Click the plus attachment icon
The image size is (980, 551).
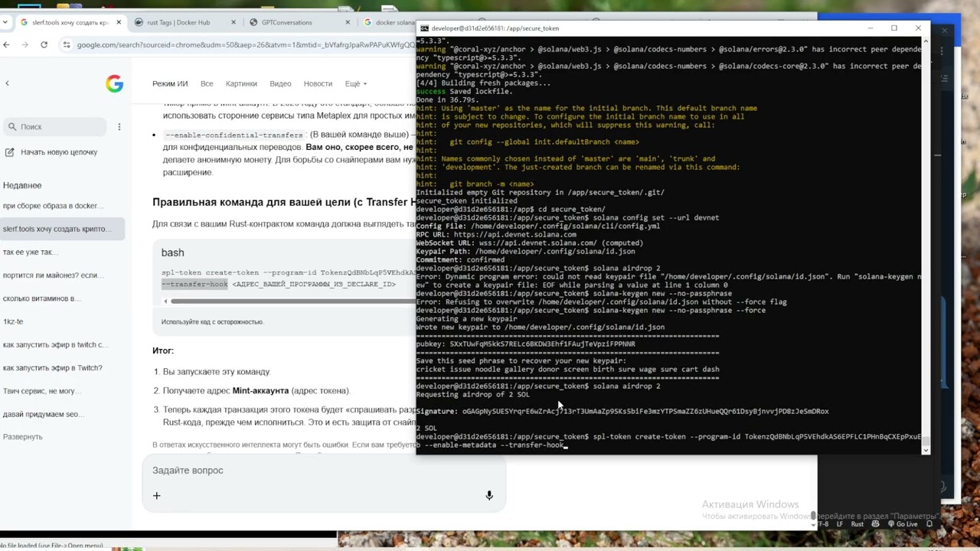156,496
